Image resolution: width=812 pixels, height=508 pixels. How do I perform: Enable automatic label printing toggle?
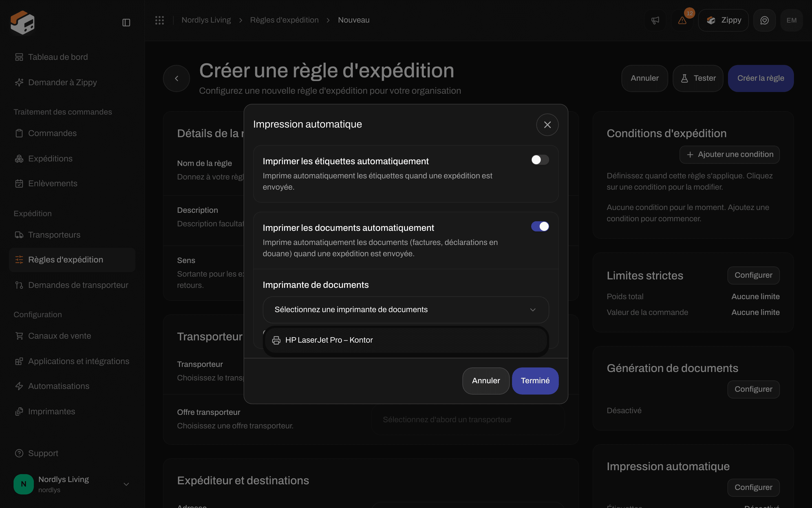[x=540, y=160]
